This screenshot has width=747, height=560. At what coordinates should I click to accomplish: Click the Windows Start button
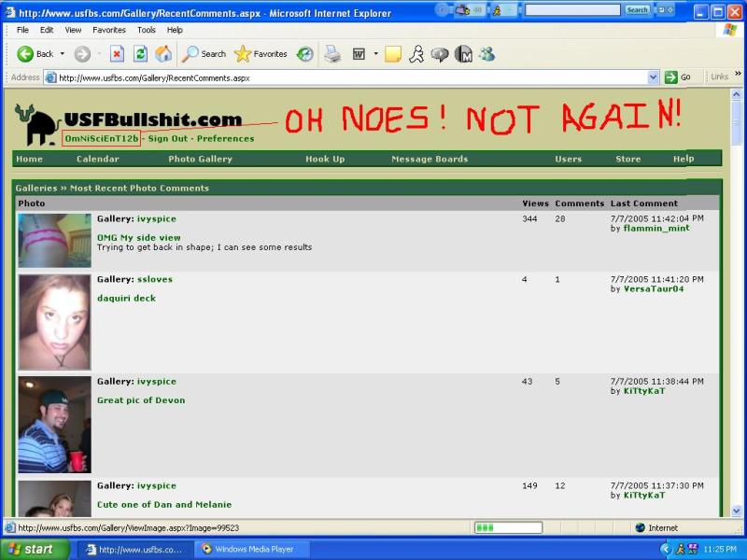click(x=33, y=550)
